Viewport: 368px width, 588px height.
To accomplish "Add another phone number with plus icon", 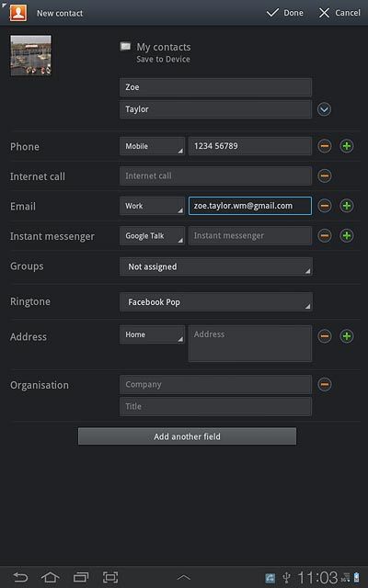I will pos(347,146).
